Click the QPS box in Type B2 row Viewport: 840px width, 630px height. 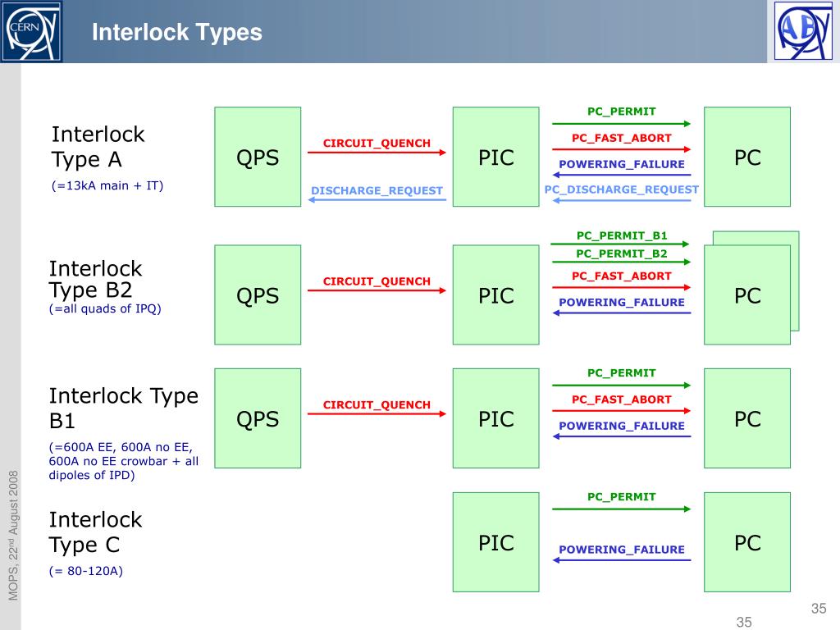tap(258, 294)
